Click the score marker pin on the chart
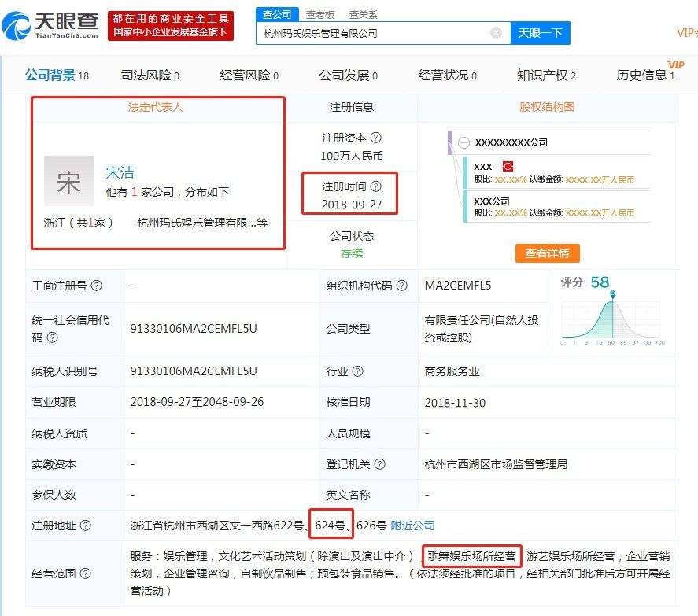Screen dimensions: 698x616 click(613, 294)
